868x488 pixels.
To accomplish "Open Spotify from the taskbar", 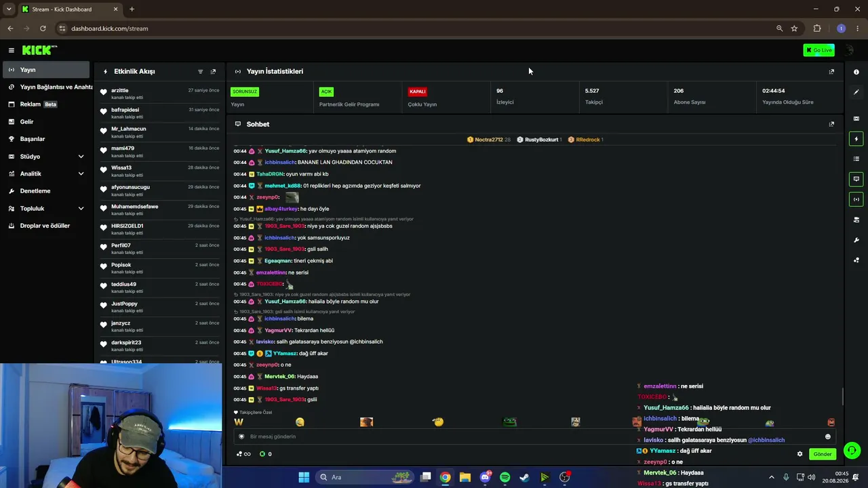I will point(505,477).
